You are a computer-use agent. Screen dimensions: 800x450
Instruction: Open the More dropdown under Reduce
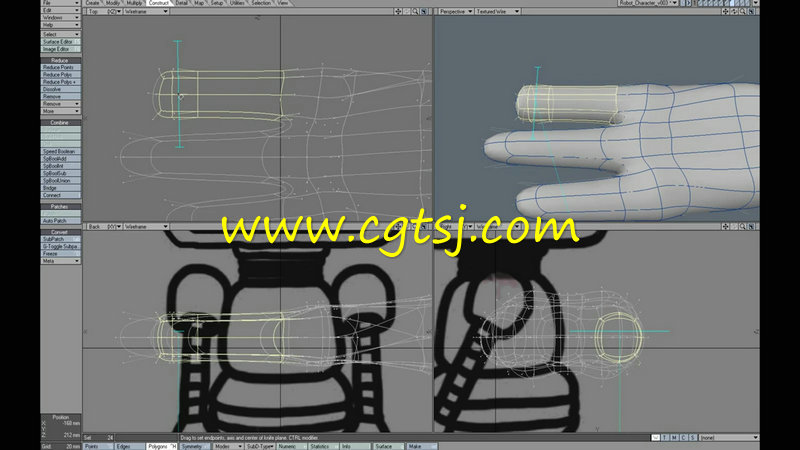[61, 111]
